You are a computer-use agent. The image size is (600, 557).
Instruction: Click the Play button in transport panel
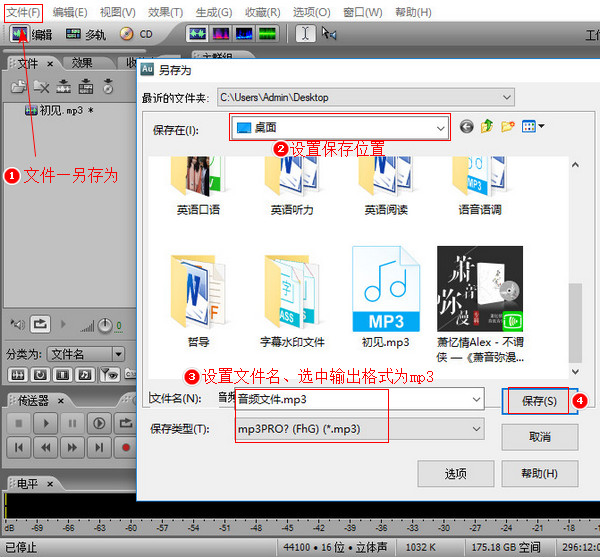pos(46,423)
